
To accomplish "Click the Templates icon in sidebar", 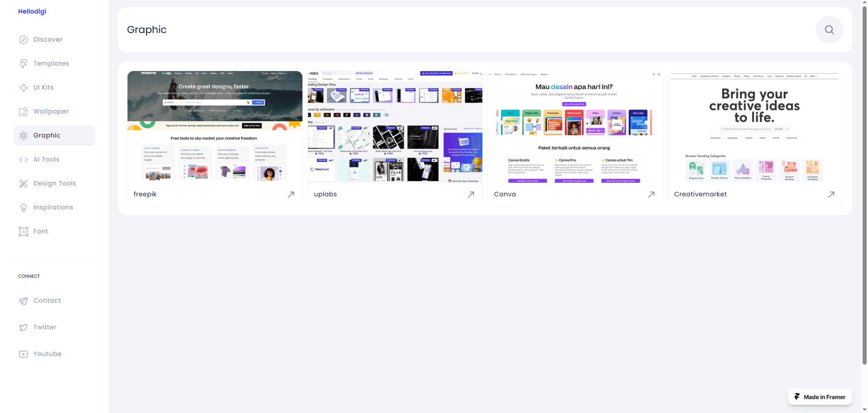I will coord(24,63).
